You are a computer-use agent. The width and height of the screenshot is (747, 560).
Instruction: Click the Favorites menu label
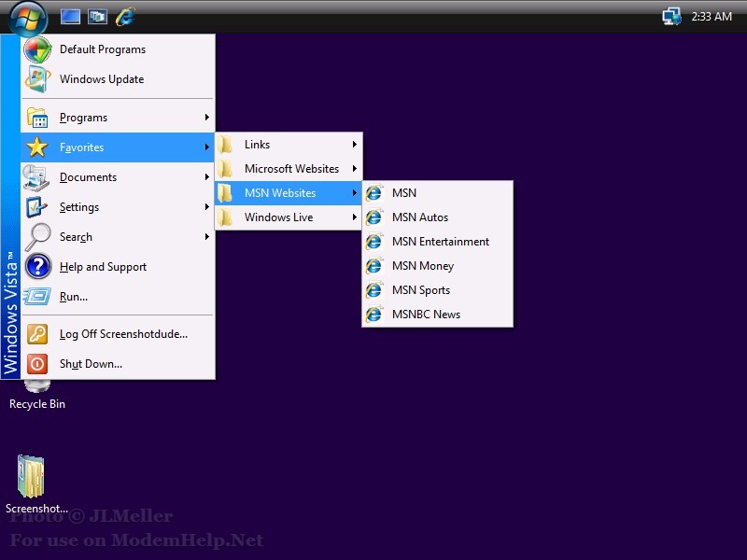[81, 147]
